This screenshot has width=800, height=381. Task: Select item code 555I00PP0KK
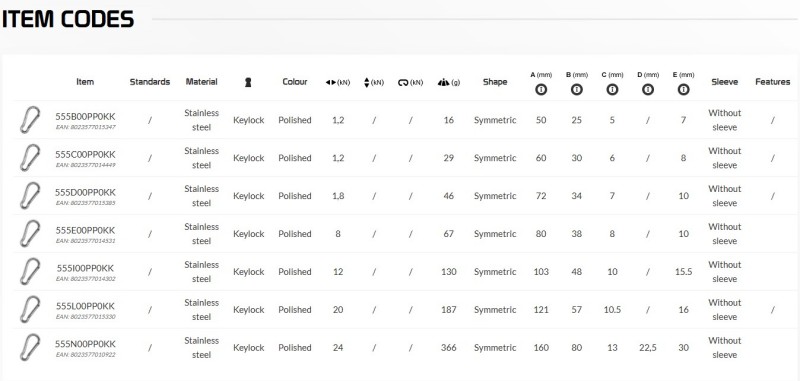(x=85, y=268)
